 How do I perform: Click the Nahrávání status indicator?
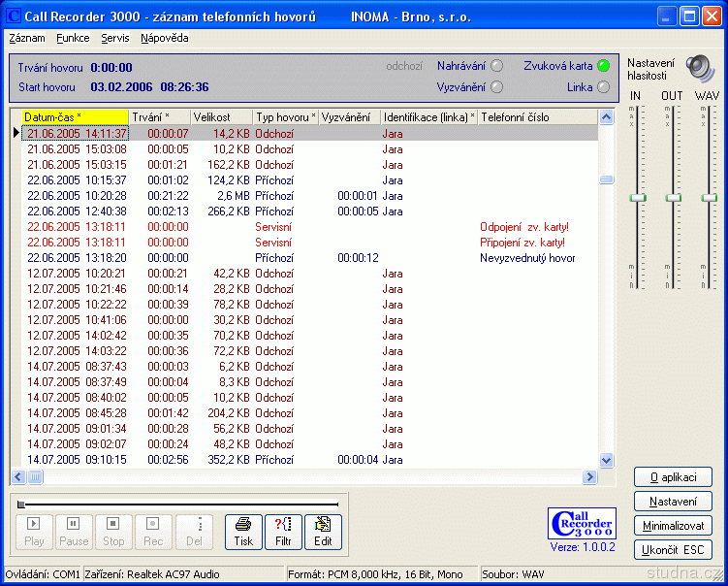click(x=497, y=66)
